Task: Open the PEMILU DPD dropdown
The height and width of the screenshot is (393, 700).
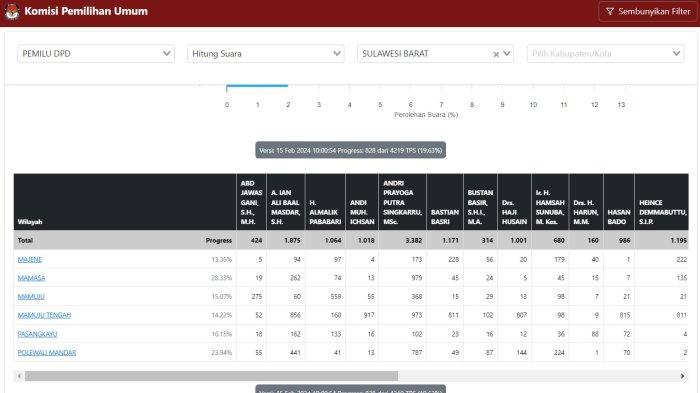Action: pos(96,54)
